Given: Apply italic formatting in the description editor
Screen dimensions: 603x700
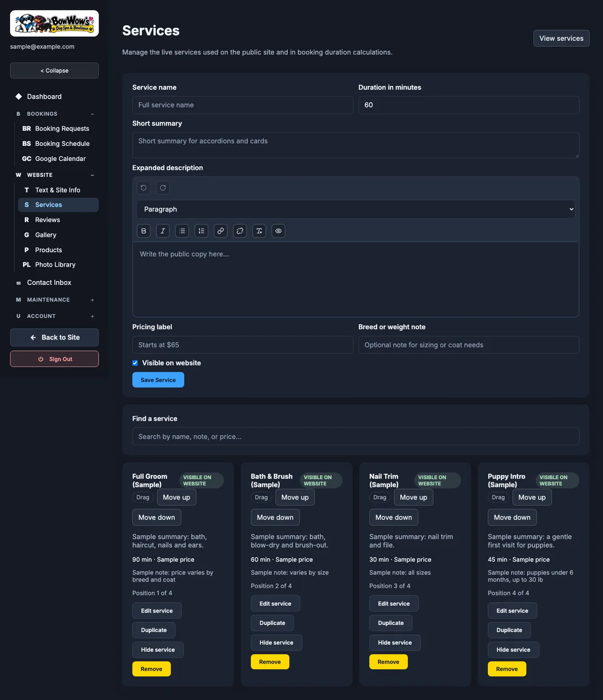Looking at the screenshot, I should [x=163, y=231].
